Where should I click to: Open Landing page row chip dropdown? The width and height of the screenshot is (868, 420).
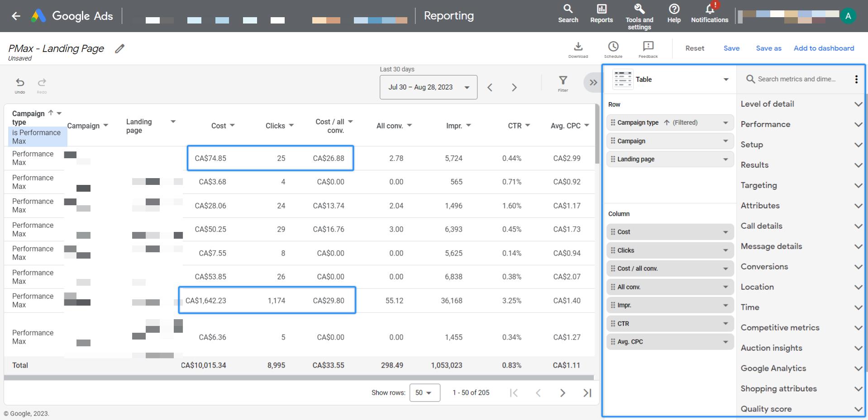click(x=725, y=159)
